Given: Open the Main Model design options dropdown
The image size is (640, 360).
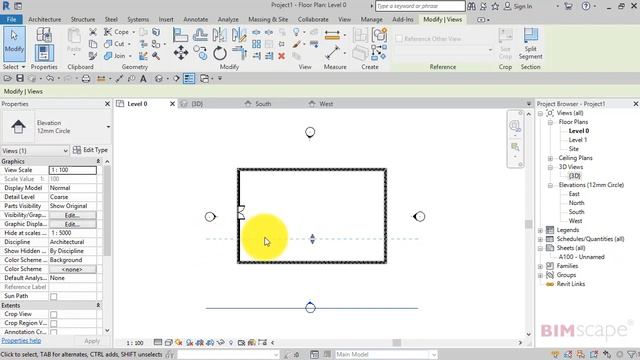Looking at the screenshot, I should point(386,354).
